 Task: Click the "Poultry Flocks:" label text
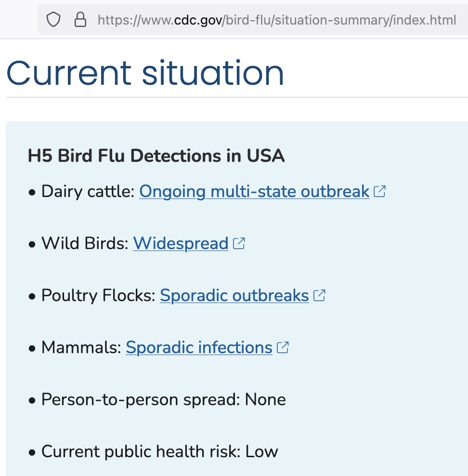99,295
